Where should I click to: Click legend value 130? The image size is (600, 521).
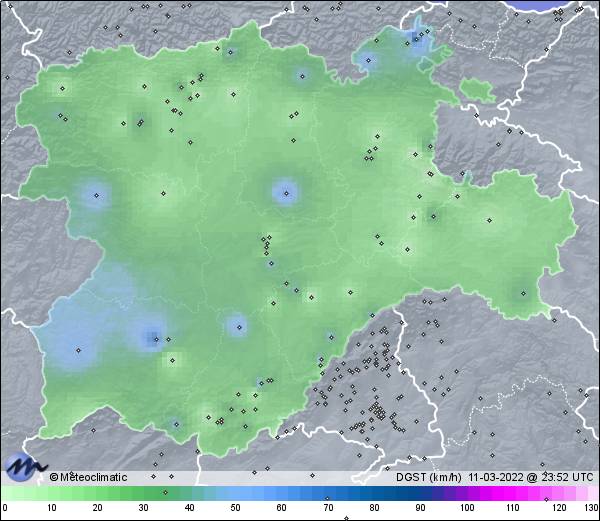(x=592, y=508)
